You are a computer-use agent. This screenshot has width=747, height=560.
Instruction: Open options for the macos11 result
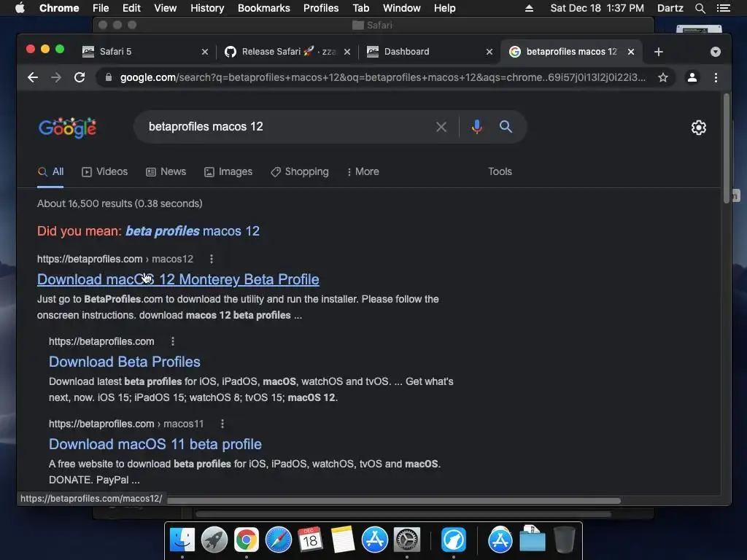point(222,424)
